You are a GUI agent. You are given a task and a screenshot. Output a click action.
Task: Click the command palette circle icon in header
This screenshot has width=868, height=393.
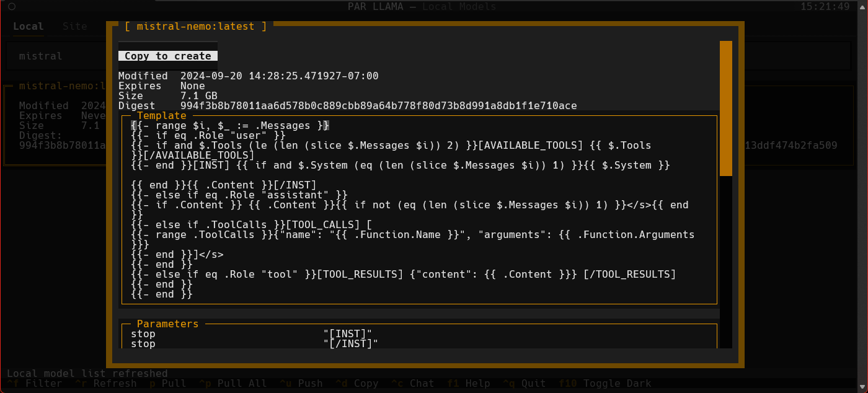[x=12, y=7]
